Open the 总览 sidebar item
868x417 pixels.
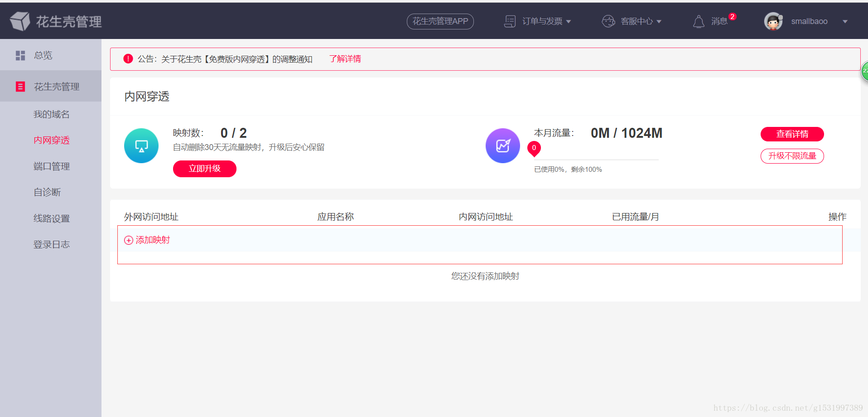pyautogui.click(x=51, y=55)
